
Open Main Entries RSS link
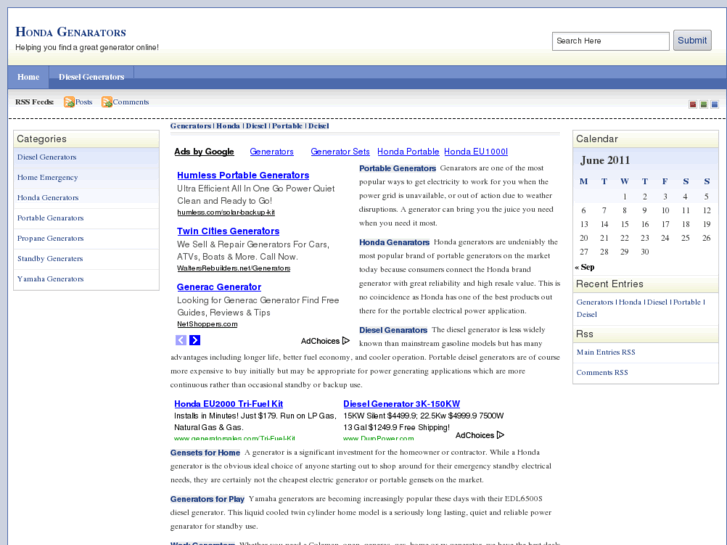pyautogui.click(x=606, y=352)
